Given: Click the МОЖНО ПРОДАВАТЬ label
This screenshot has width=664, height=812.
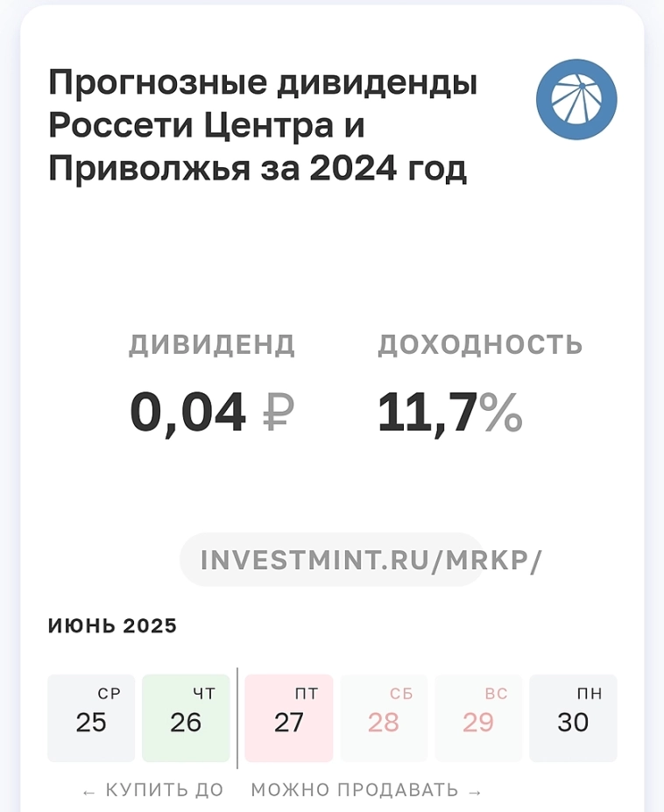Looking at the screenshot, I should point(355,791).
